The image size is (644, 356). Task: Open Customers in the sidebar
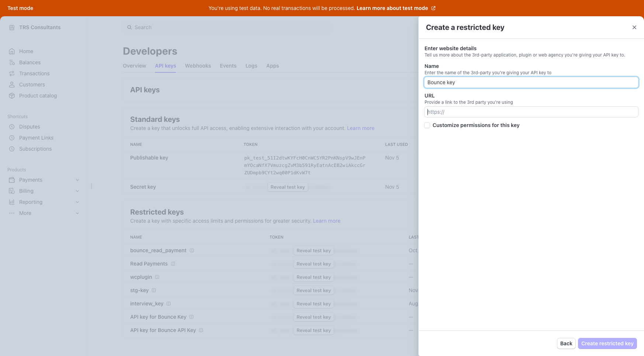tap(32, 85)
